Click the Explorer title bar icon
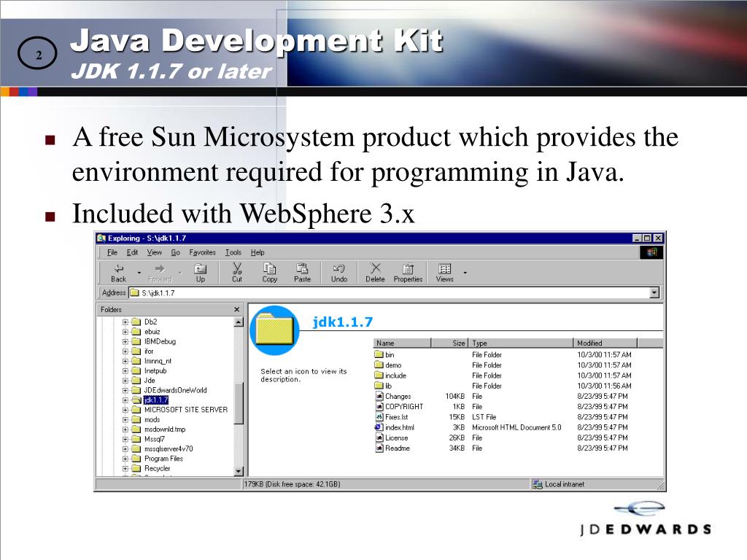This screenshot has height=560, width=747. tap(101, 238)
